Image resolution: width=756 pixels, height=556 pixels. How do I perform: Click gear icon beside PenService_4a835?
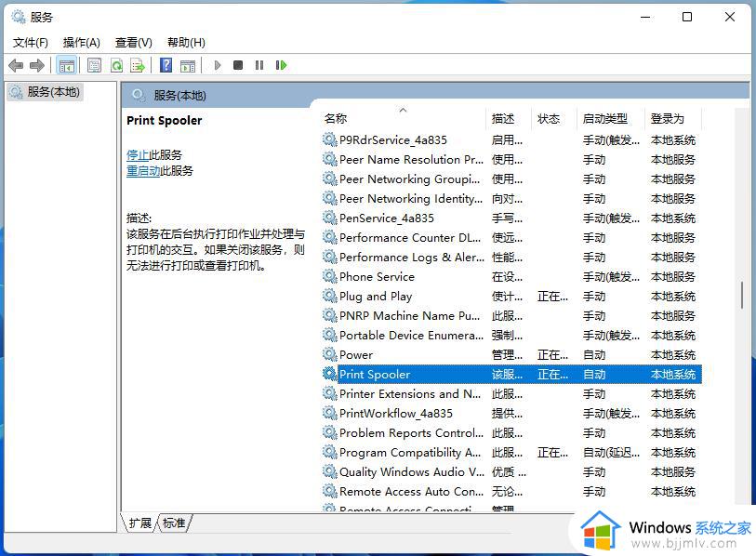click(330, 218)
